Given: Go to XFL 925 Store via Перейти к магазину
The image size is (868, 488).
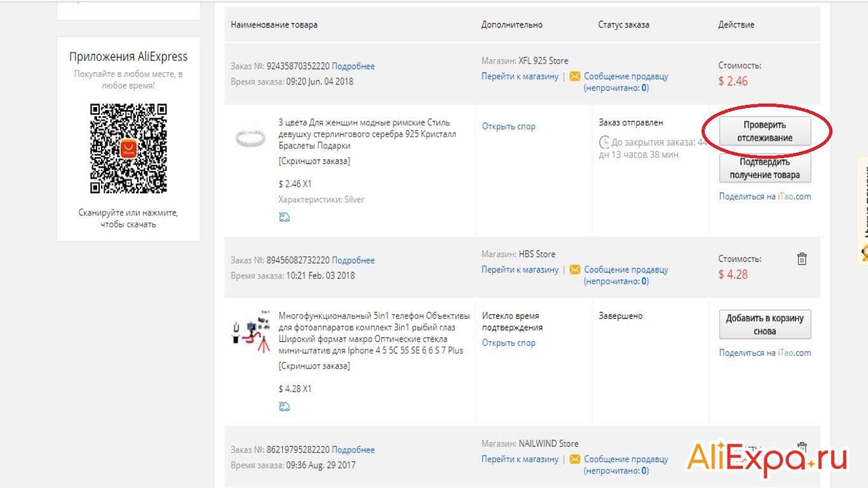Looking at the screenshot, I should [520, 76].
